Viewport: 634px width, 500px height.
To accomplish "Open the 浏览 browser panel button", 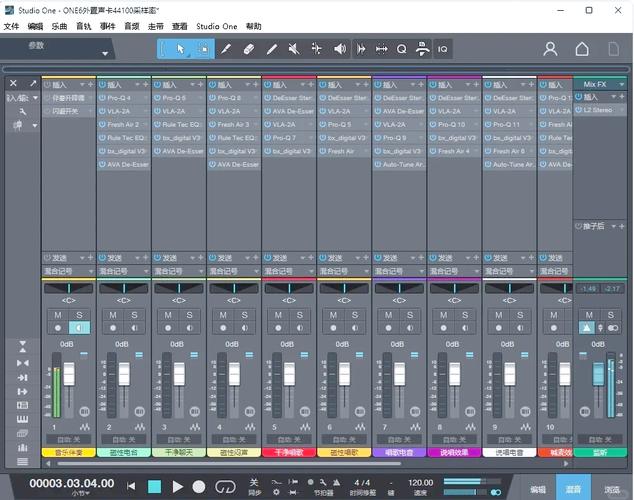I will (612, 489).
